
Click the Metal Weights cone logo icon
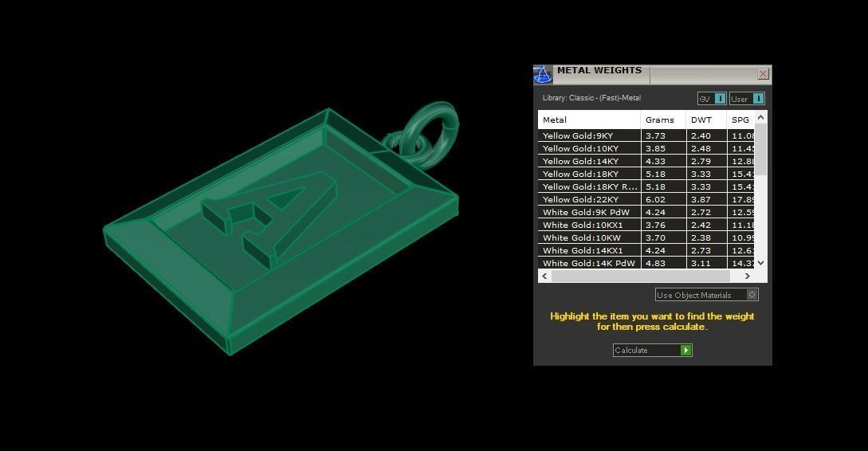pyautogui.click(x=543, y=74)
